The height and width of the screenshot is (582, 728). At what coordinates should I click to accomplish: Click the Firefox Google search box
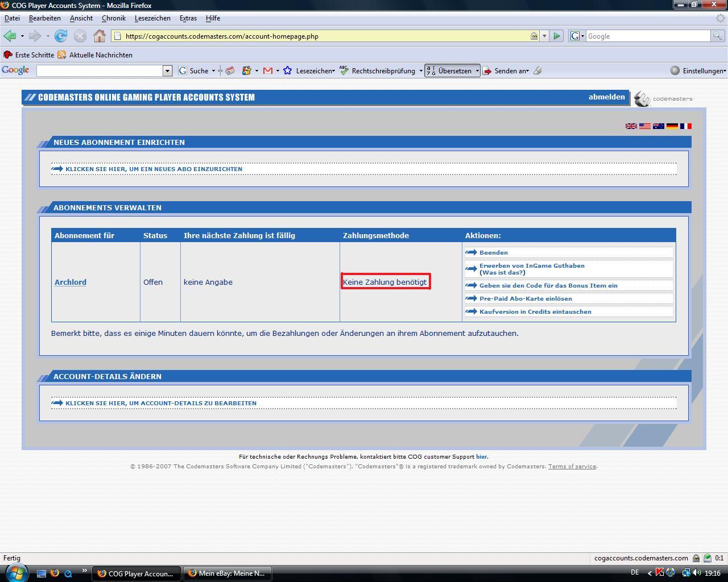click(x=648, y=36)
